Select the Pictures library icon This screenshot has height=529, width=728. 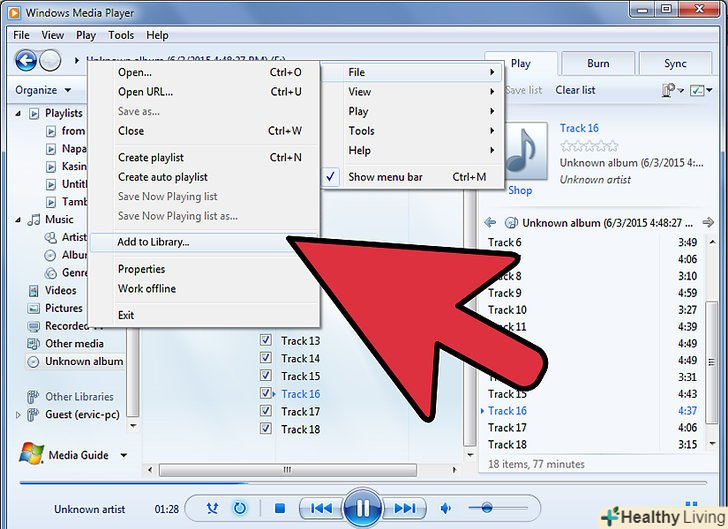(34, 308)
